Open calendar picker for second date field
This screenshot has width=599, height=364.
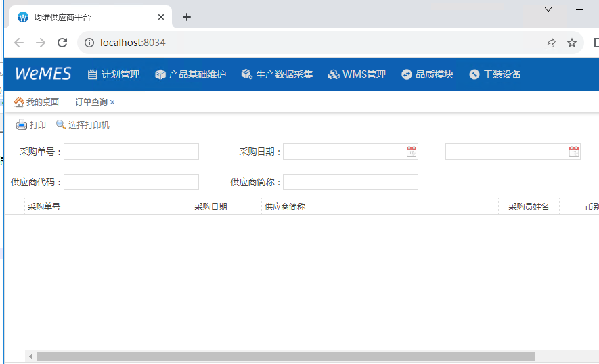click(x=574, y=152)
